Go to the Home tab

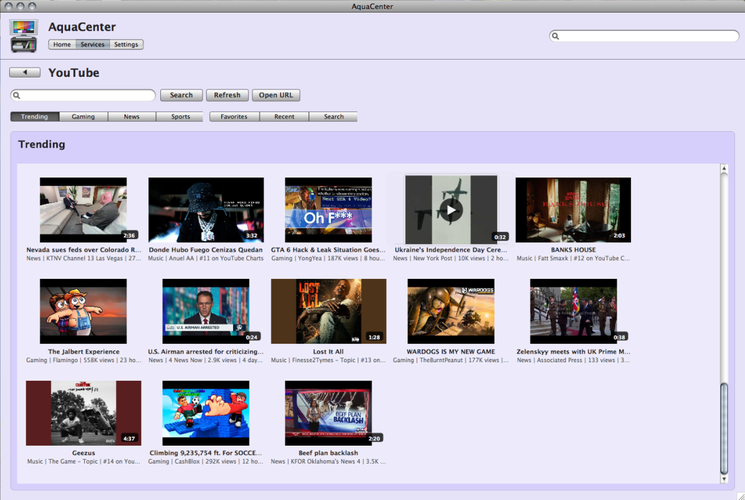(62, 44)
